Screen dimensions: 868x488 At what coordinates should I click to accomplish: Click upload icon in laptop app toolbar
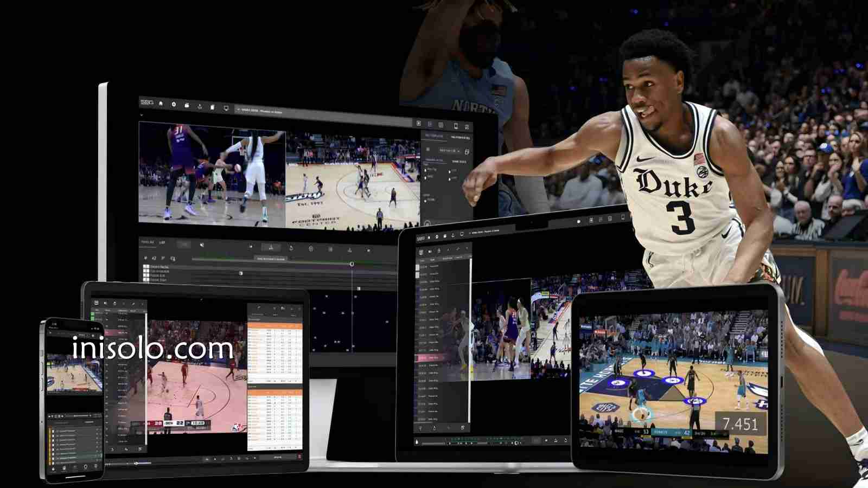click(453, 235)
